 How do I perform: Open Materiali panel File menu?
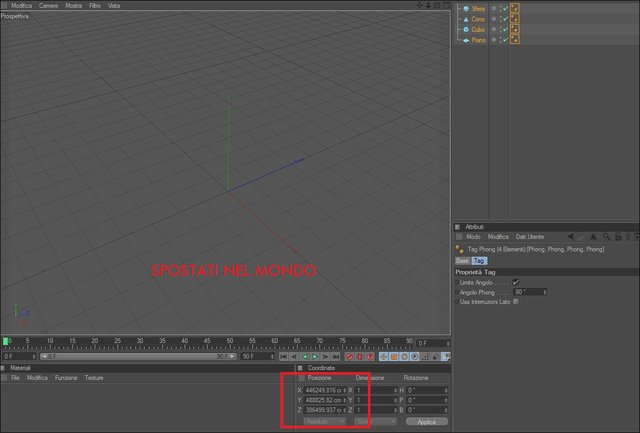(x=15, y=378)
